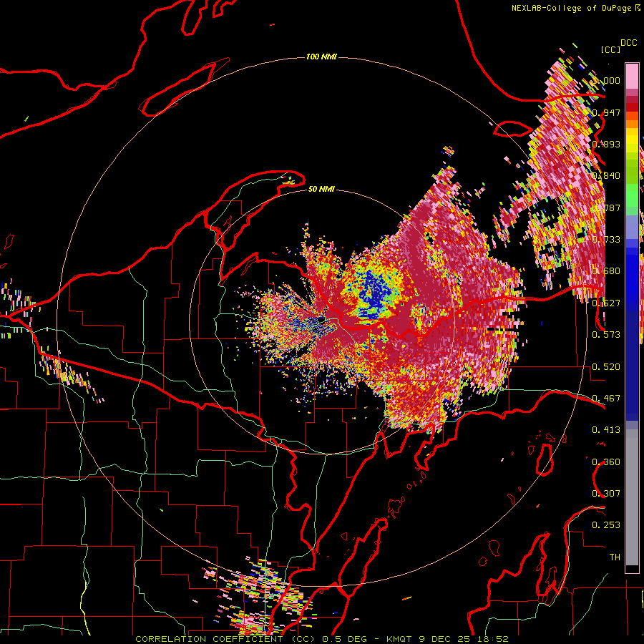Click the 0.680 scale value
The height and width of the screenshot is (644, 644).
tap(606, 271)
